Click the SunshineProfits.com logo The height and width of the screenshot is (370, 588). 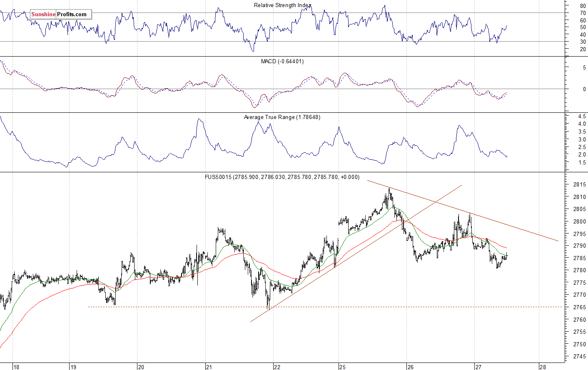pos(61,15)
